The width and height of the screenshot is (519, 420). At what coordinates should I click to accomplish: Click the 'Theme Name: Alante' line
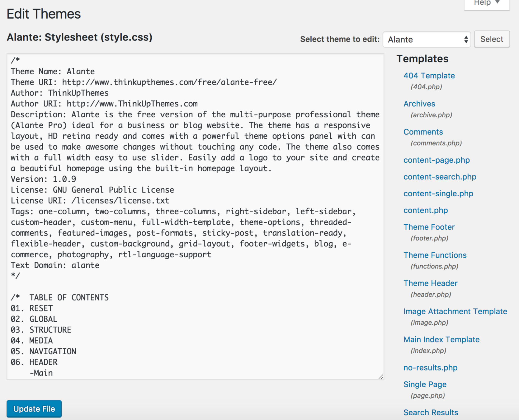[53, 72]
